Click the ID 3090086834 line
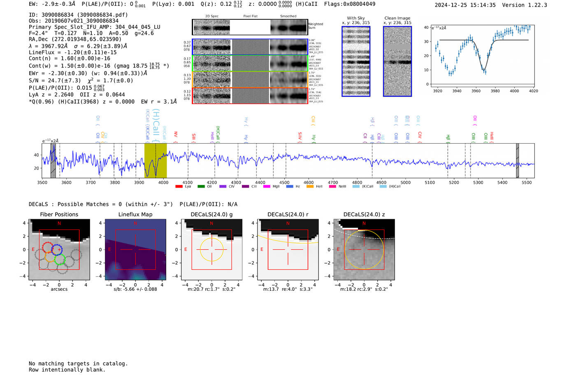Viewport: 576px width, 392px height. [x=78, y=15]
